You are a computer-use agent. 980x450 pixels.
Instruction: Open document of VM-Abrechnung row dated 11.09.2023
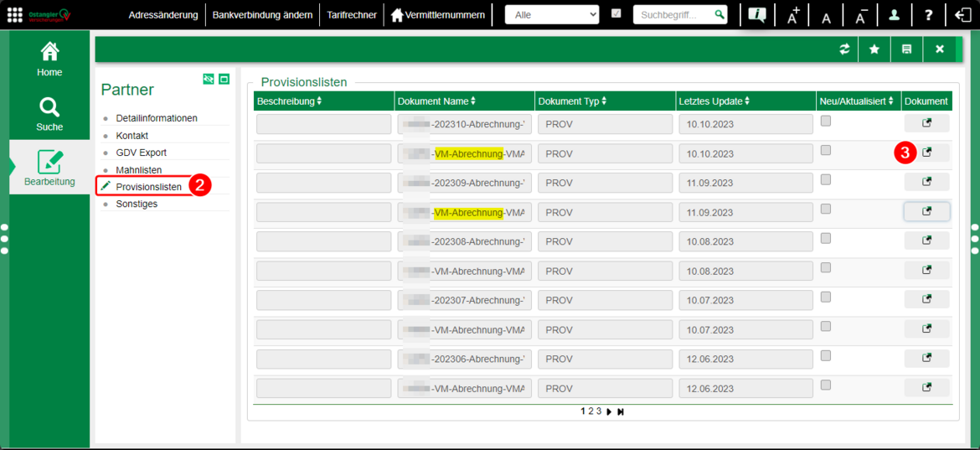pyautogui.click(x=927, y=211)
